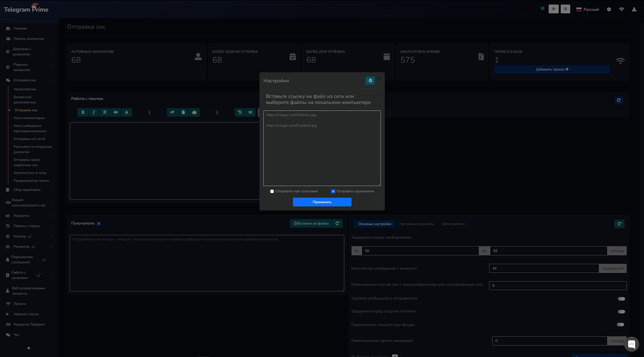
Task: Enable 'Отправить как голосовое' checkbox
Action: pos(272,191)
